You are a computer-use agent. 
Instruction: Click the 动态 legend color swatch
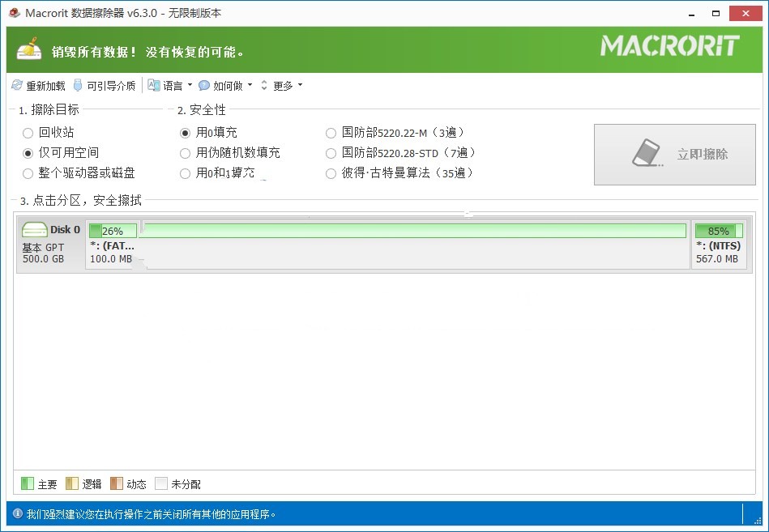[x=117, y=483]
